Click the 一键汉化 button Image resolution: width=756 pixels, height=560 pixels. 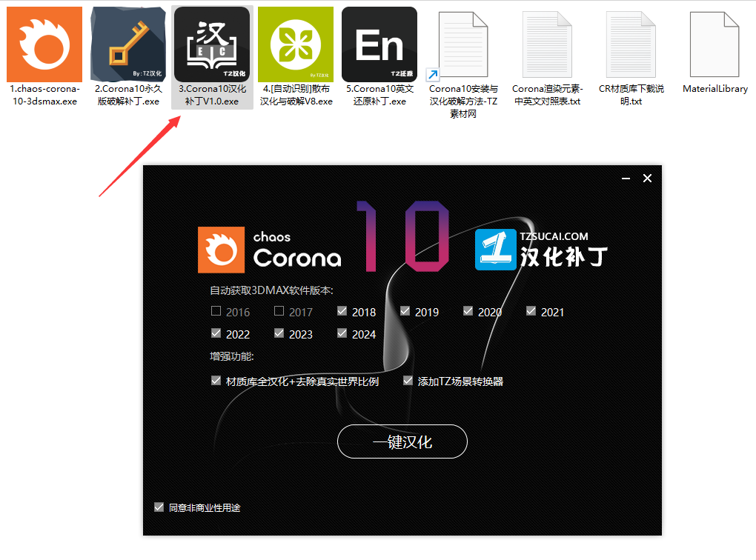402,441
